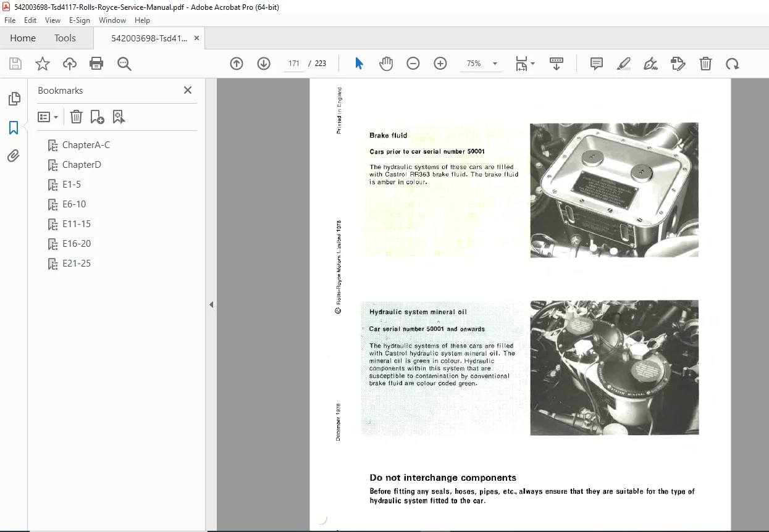
Task: Jump to the E1-5 bookmark
Action: click(72, 185)
